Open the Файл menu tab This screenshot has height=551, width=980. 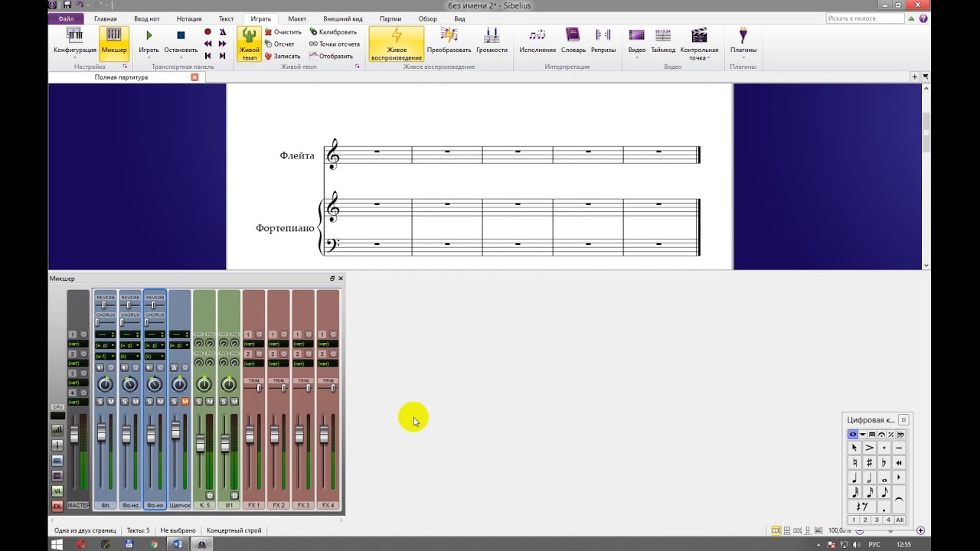click(x=66, y=18)
